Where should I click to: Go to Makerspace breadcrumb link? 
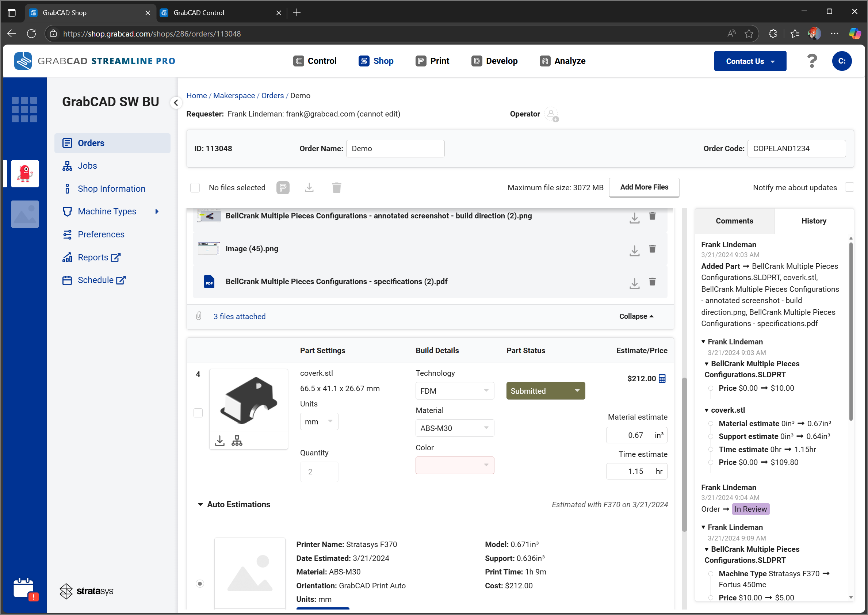[x=234, y=95]
